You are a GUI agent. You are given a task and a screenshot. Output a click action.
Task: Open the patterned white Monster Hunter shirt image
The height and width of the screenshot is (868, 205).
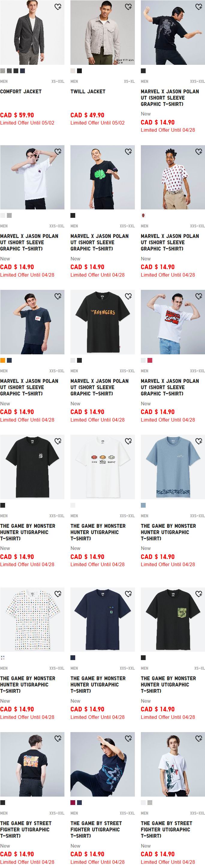pos(32,619)
